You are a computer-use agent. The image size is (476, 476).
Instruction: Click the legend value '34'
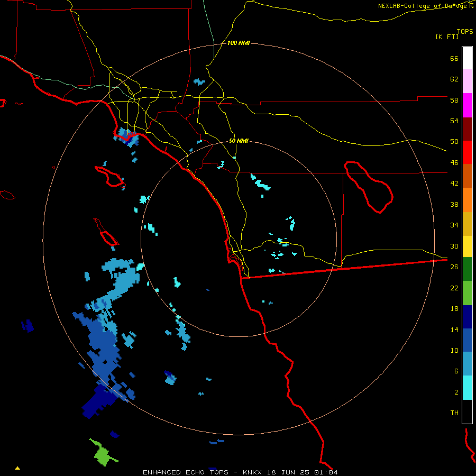(454, 225)
